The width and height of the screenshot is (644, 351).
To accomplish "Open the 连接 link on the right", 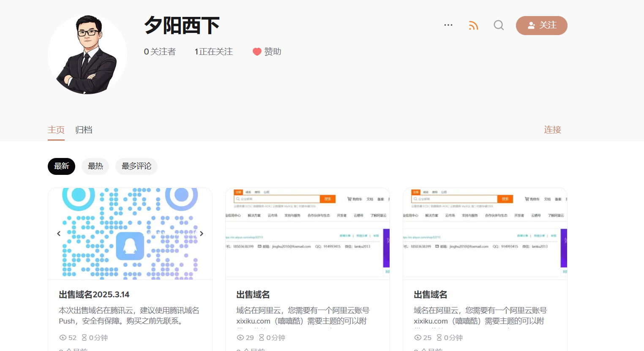I will pos(552,130).
